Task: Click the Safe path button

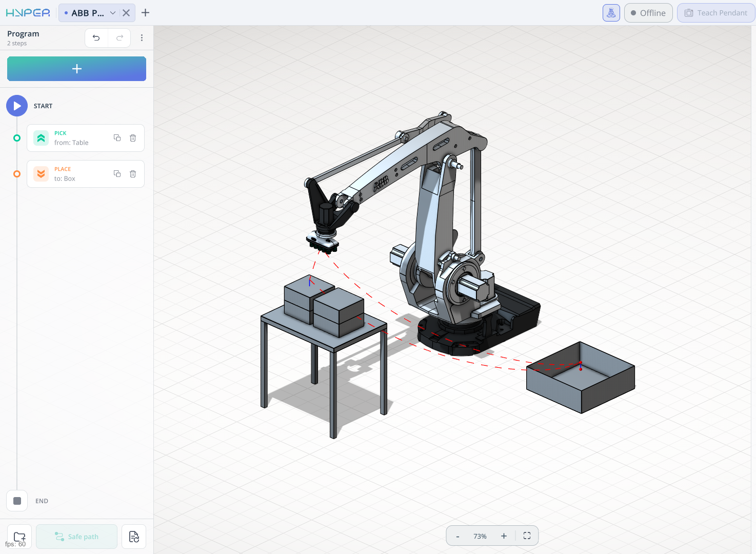Action: click(76, 537)
